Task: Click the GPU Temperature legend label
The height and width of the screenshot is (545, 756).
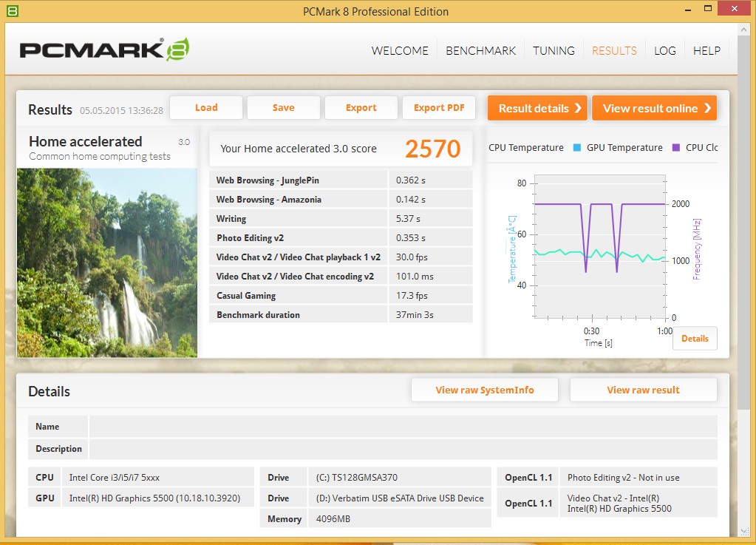Action: pyautogui.click(x=624, y=148)
